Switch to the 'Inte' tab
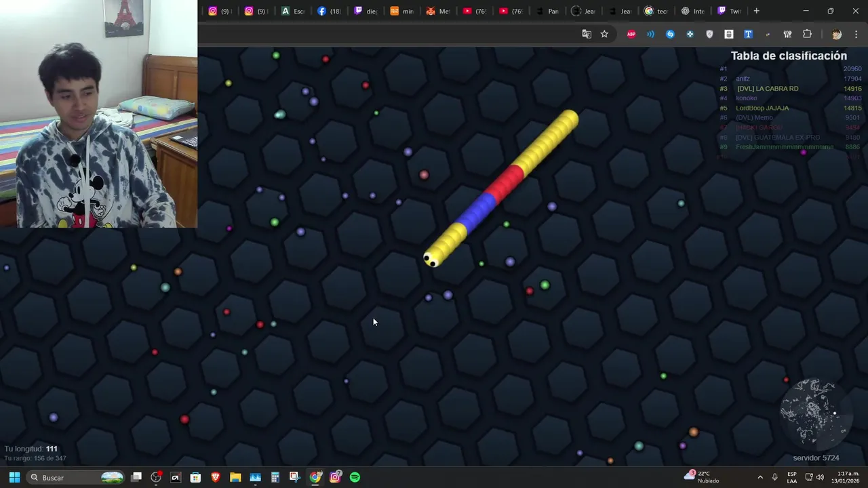This screenshot has height=488, width=868. [693, 11]
